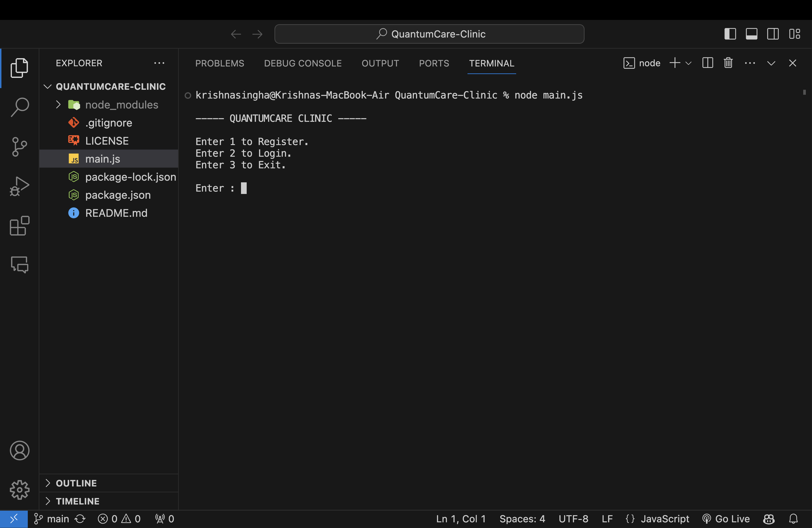This screenshot has height=528, width=812.
Task: Open the Extensions view
Action: (19, 226)
